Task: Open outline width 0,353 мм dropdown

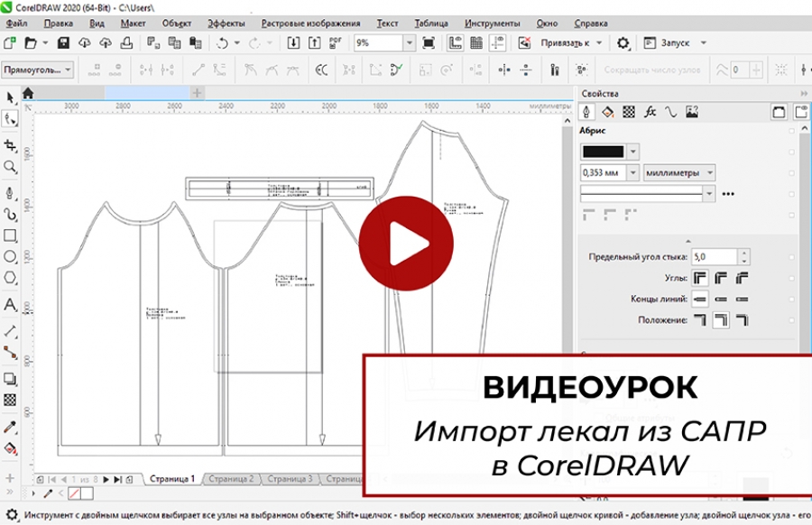Action: tap(632, 173)
